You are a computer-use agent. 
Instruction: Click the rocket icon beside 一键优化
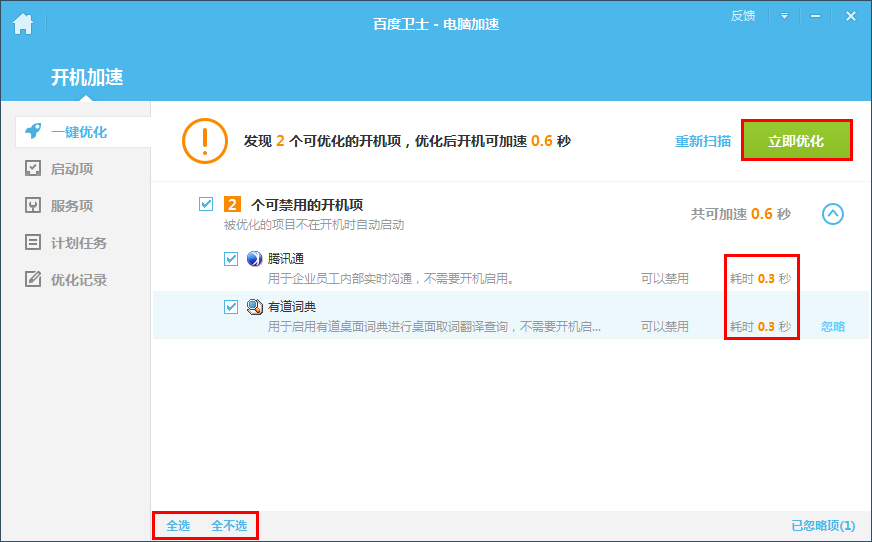point(33,131)
